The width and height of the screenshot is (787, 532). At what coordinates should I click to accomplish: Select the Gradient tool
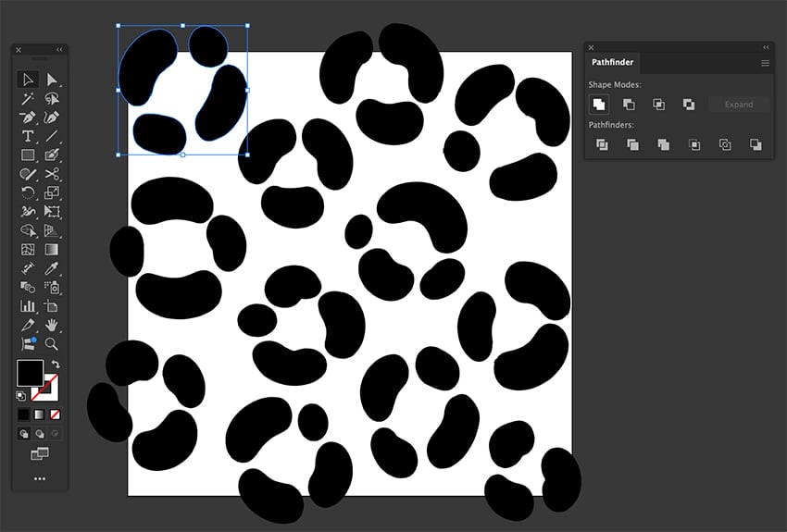coord(52,249)
